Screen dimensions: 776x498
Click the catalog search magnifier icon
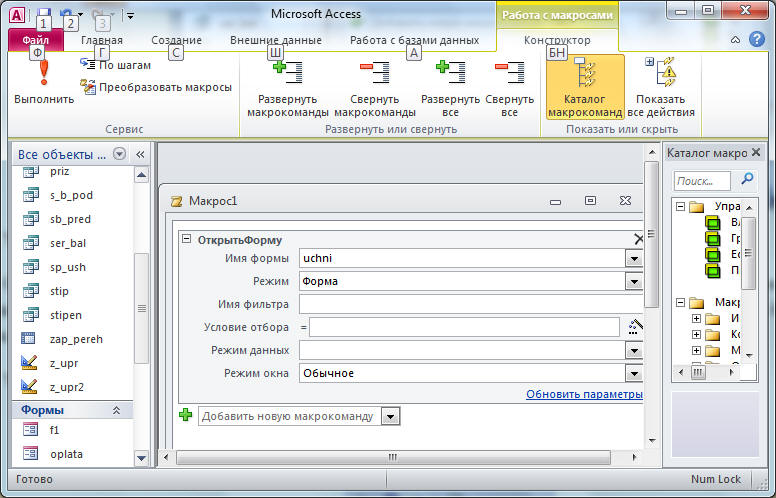point(747,179)
